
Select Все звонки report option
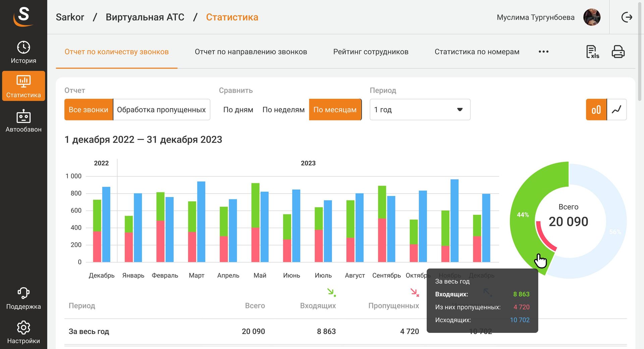(x=89, y=109)
